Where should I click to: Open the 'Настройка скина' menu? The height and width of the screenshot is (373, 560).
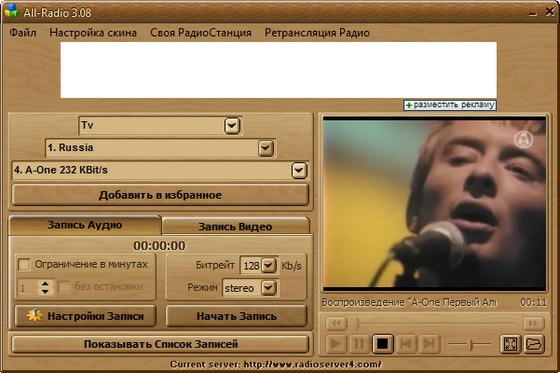click(x=93, y=33)
